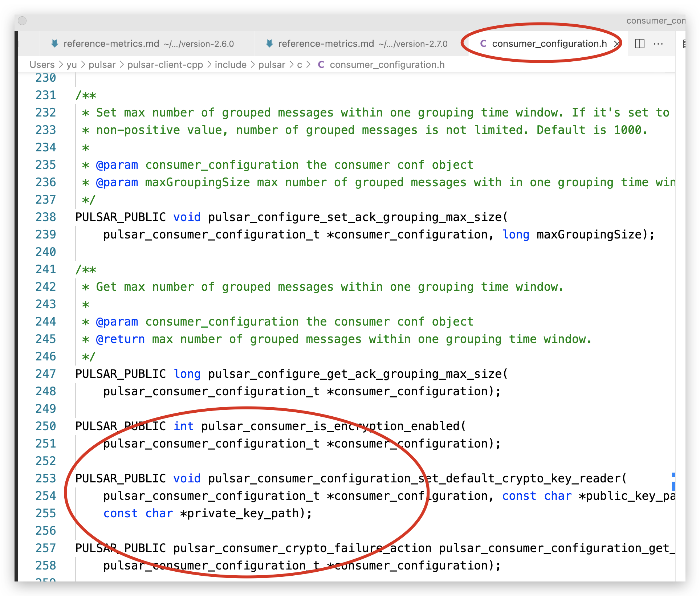Click the markdown icon on version-2.7.0 tab
This screenshot has width=700, height=596.
269,44
